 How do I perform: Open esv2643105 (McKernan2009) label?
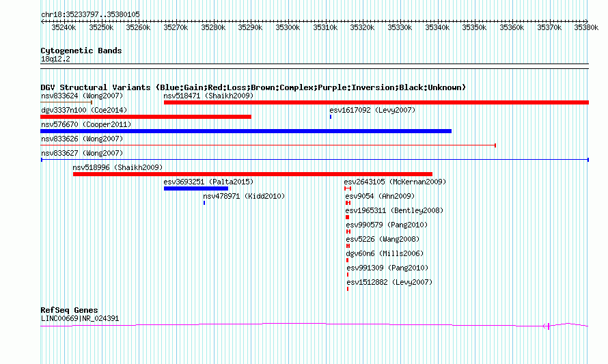coord(395,182)
